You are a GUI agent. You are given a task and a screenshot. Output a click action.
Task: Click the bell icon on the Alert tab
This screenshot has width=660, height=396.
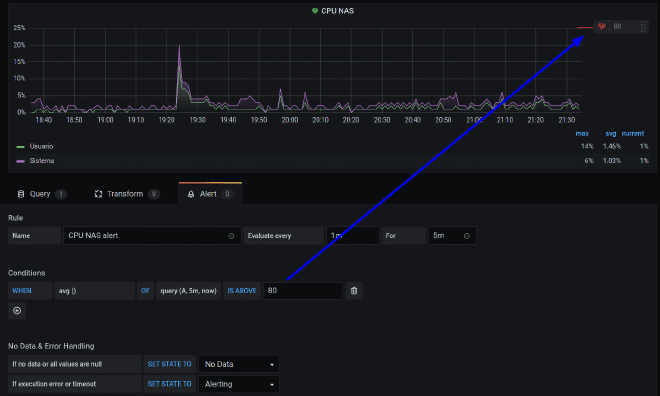pyautogui.click(x=191, y=194)
